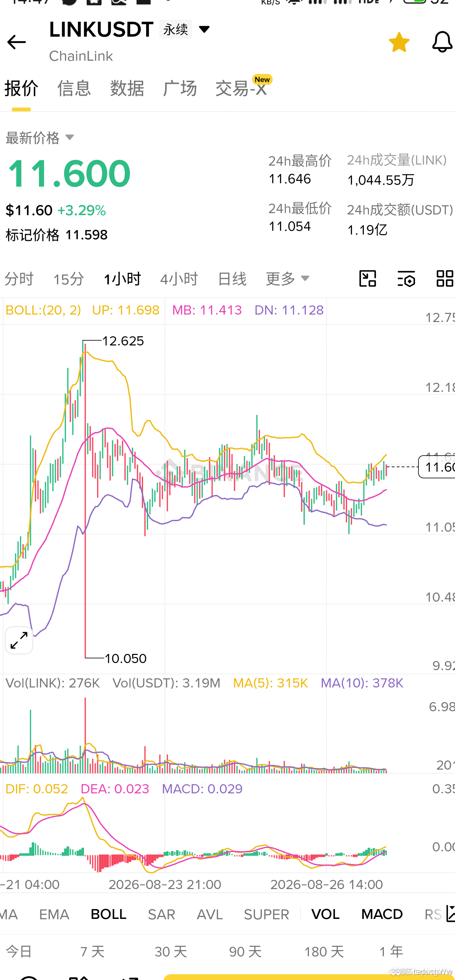455x980 pixels.
Task: Switch to the 广场 tab
Action: 180,88
